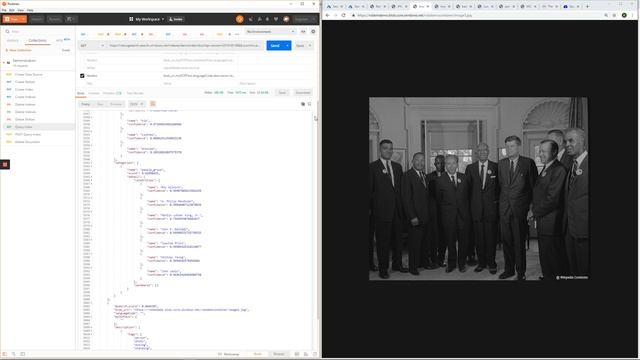Open the File menu in Postman
This screenshot has height=360, width=640.
pyautogui.click(x=4, y=10)
